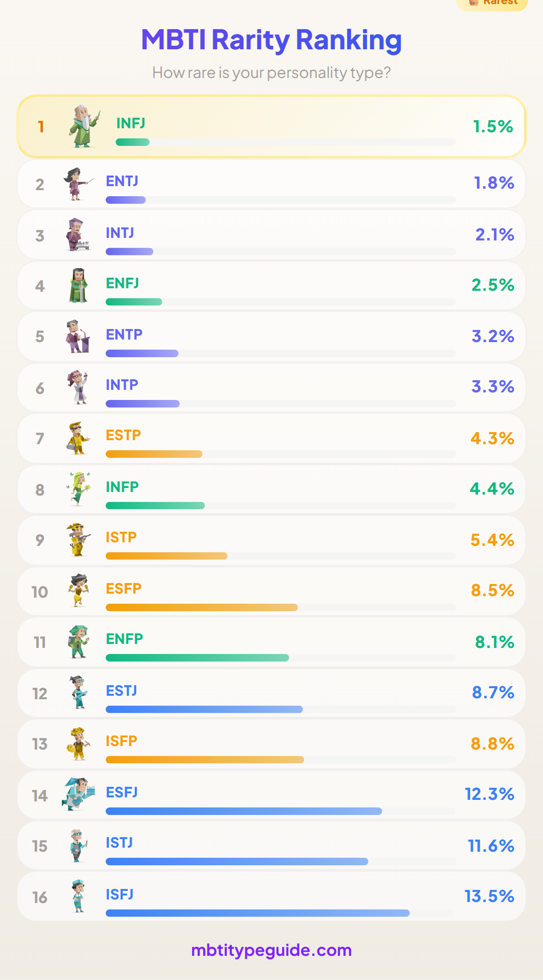Select the ISFP painter character icon
Viewport: 543px width, 980px height.
click(78, 744)
